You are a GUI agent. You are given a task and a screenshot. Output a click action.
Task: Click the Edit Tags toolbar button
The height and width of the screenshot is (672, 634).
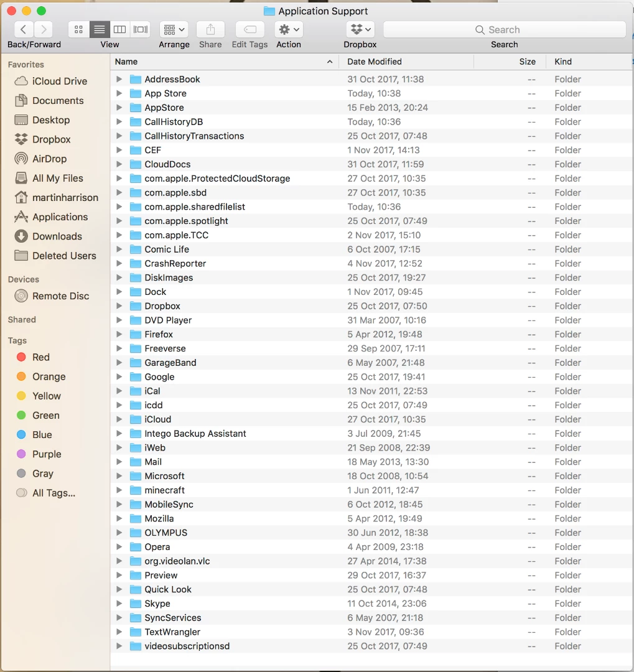pos(250,30)
